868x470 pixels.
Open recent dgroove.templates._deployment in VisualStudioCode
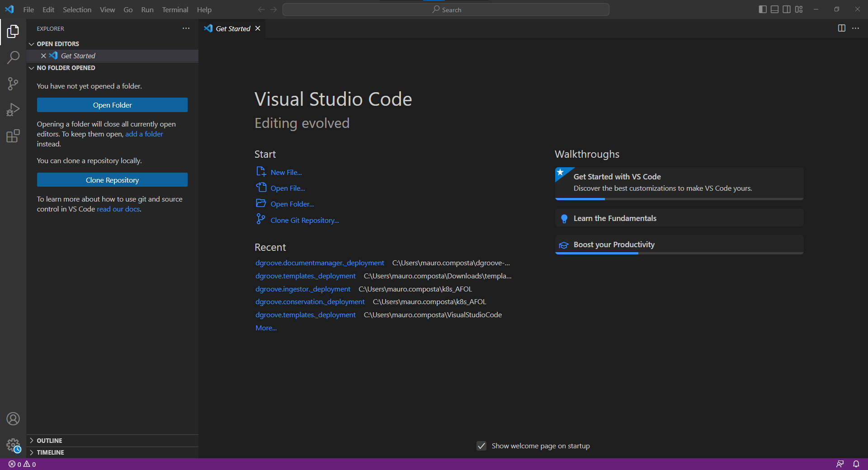[306, 315]
